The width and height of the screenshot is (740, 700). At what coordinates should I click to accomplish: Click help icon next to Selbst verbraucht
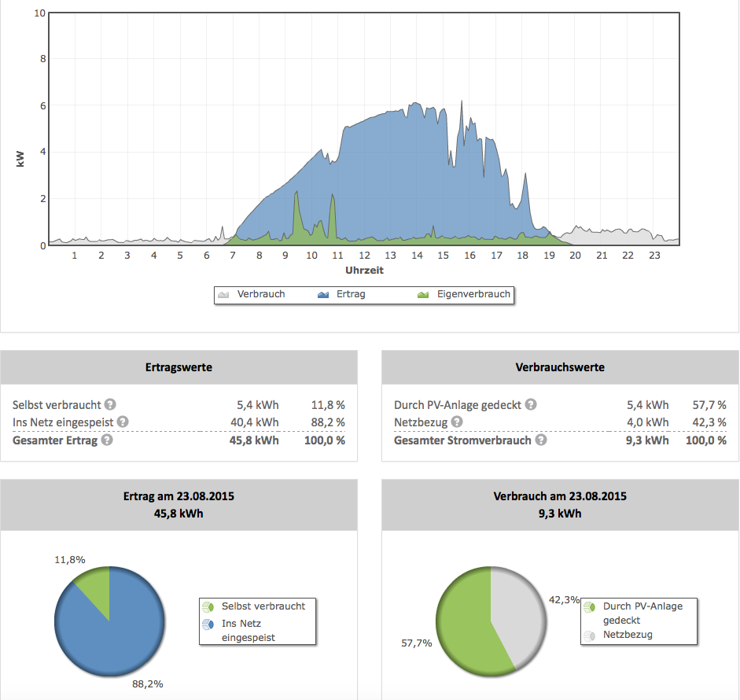(x=111, y=405)
